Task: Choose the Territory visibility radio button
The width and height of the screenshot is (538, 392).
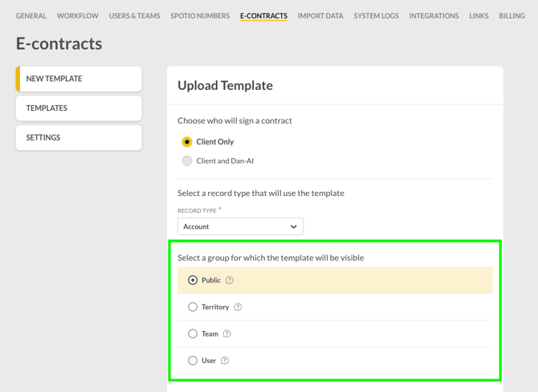Action: 193,307
